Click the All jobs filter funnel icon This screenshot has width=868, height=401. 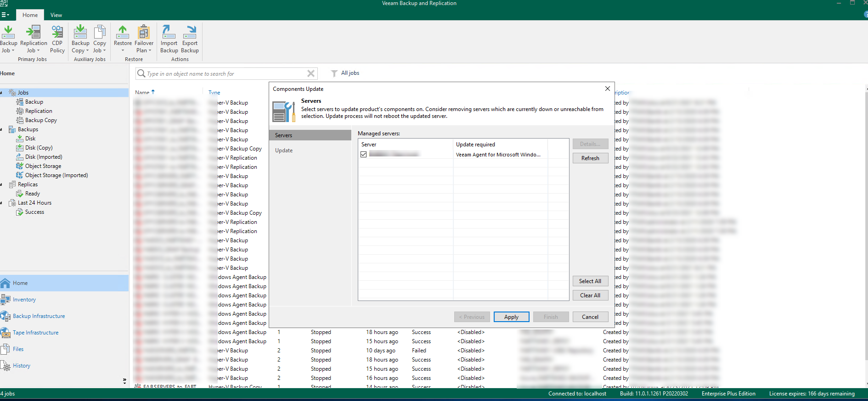(x=334, y=73)
